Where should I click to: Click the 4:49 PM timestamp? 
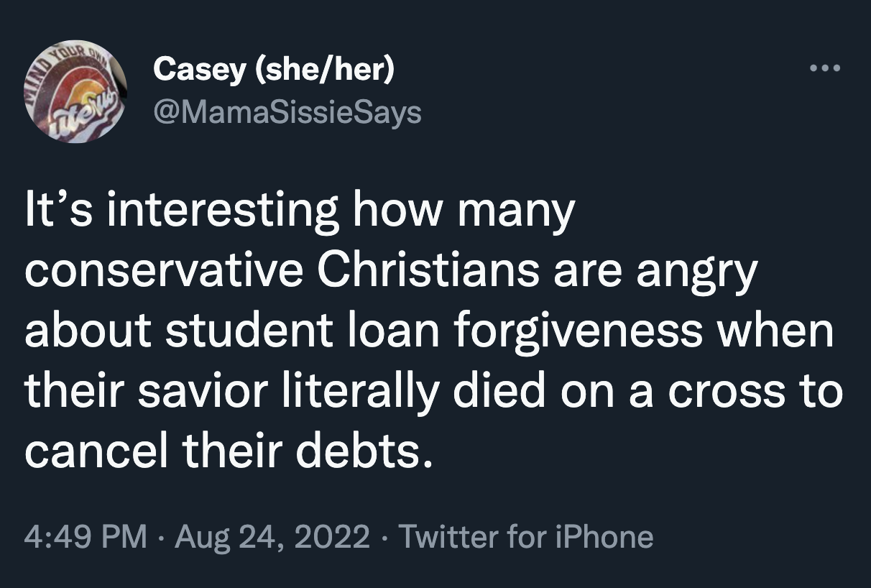click(x=85, y=536)
